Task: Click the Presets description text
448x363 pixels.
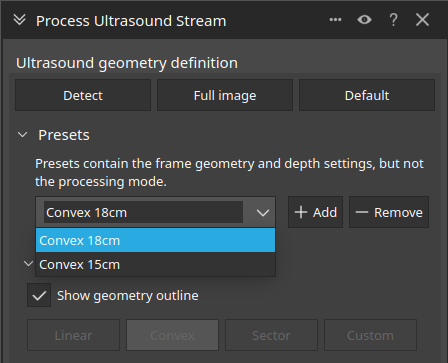Action: pyautogui.click(x=229, y=173)
